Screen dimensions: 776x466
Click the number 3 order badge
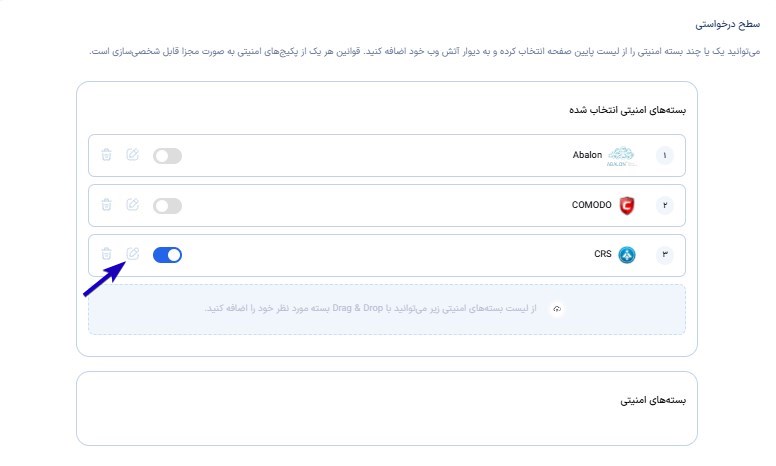665,254
